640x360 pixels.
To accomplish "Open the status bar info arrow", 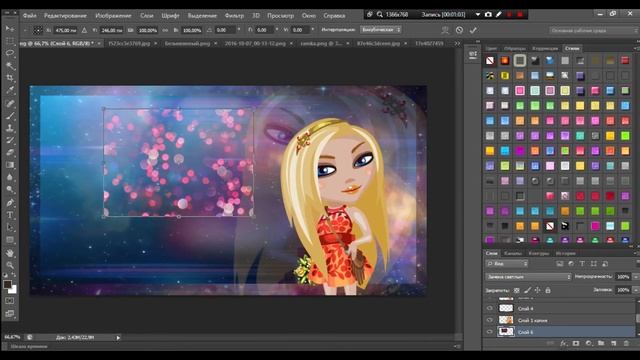I will coord(118,338).
